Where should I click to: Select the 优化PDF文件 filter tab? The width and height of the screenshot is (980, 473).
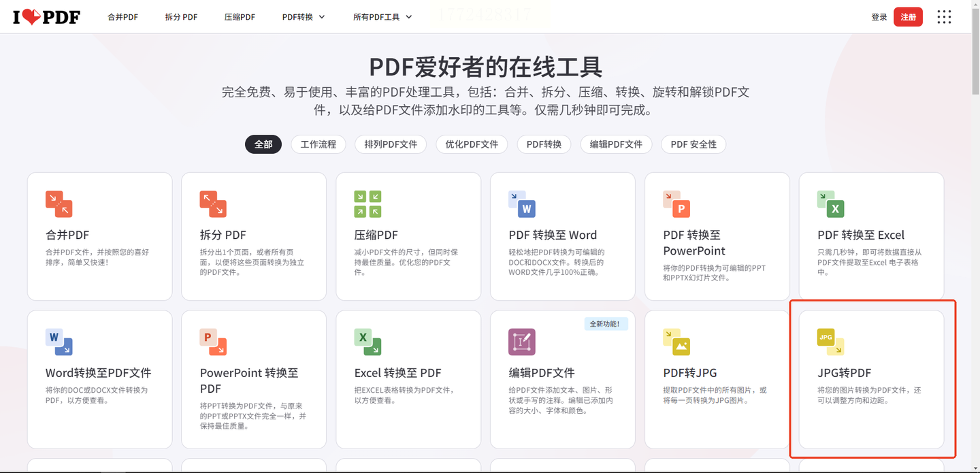(x=472, y=144)
